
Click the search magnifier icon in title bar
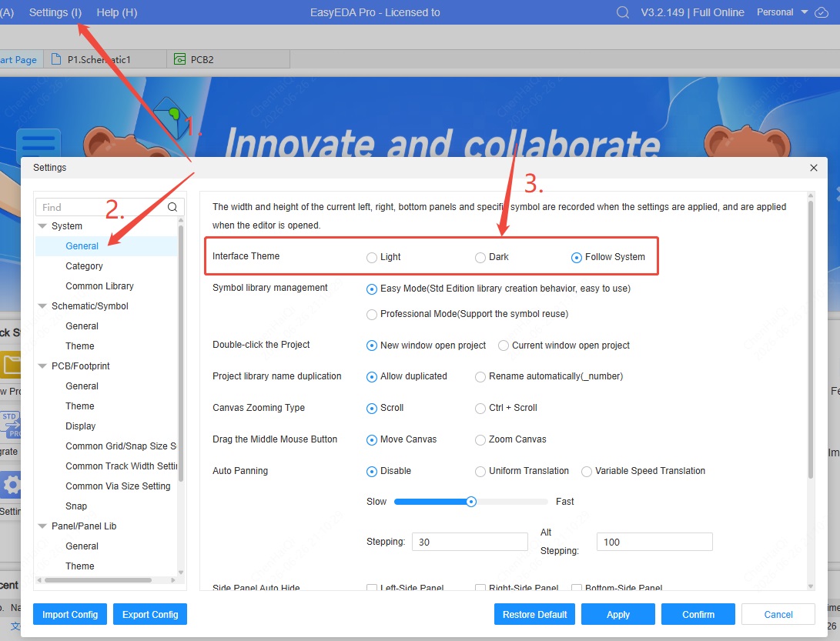click(x=623, y=12)
